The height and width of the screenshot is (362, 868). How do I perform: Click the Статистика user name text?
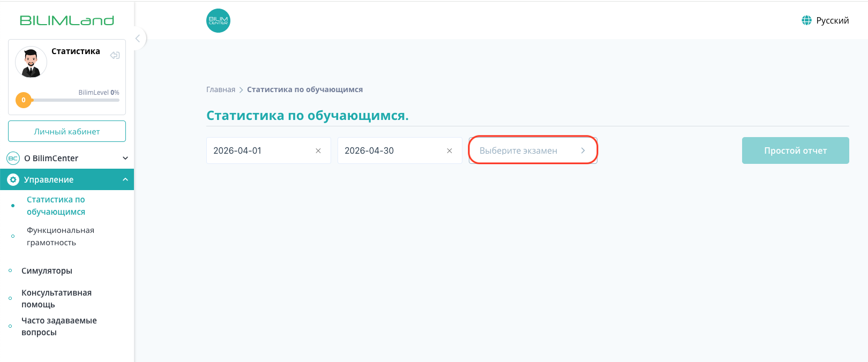[x=76, y=51]
